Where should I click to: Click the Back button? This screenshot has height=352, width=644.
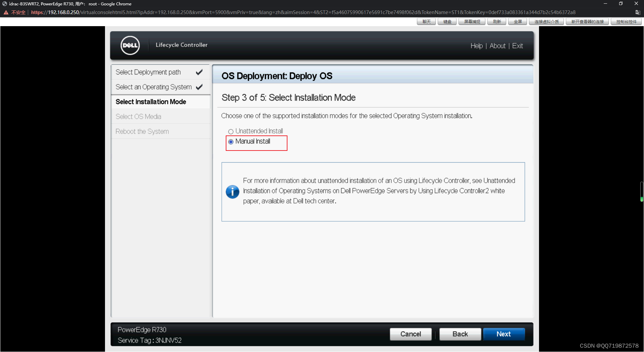[x=460, y=334]
